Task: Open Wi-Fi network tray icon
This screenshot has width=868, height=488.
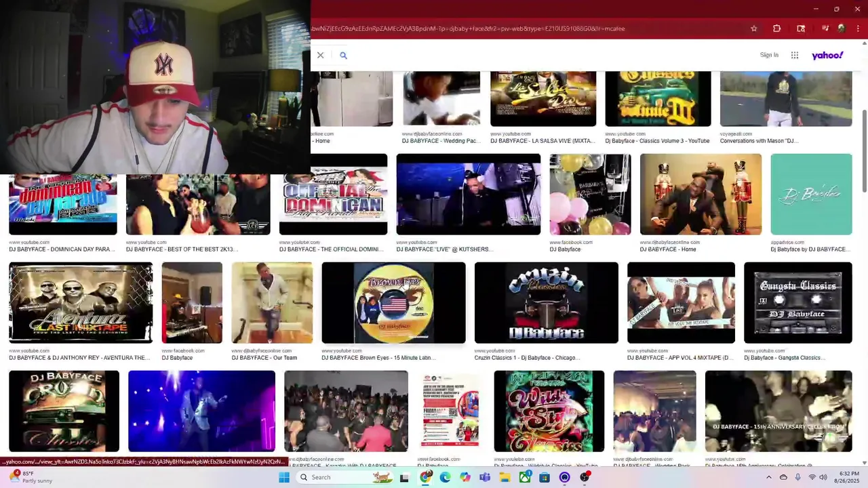Action: coord(812,477)
